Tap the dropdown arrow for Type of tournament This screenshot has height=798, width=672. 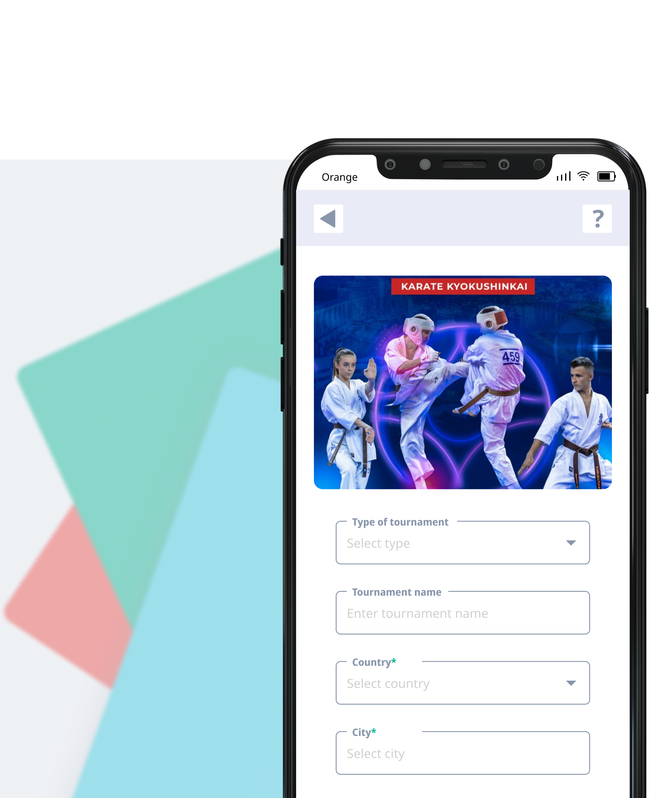[x=570, y=541]
